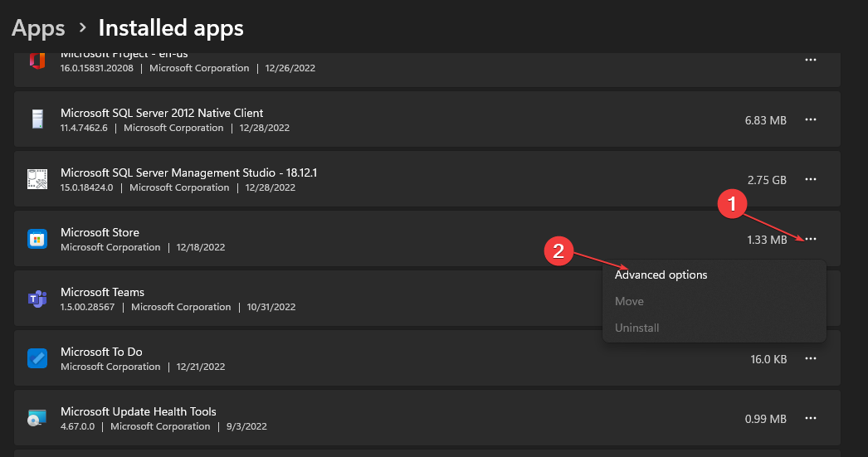This screenshot has height=457, width=868.
Task: Click the SQL Server Management Studio icon
Action: coord(37,179)
